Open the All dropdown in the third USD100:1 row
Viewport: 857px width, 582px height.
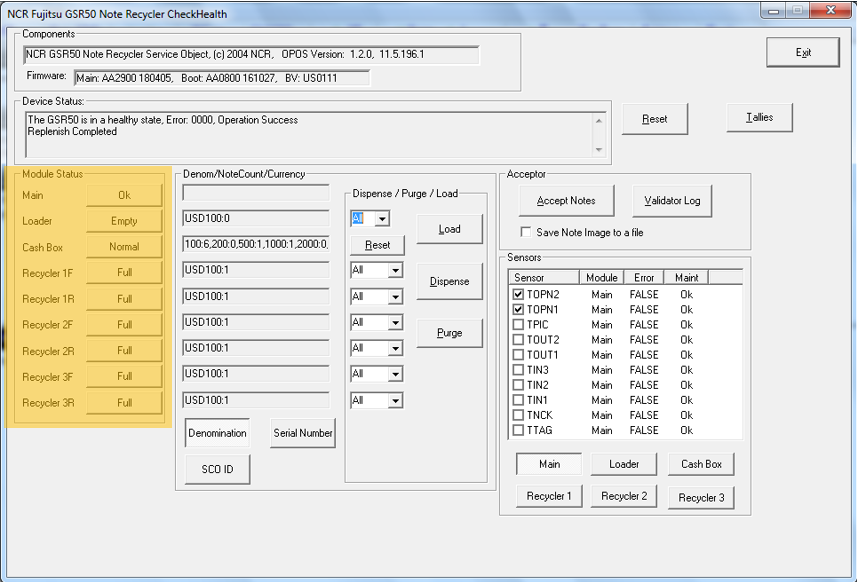pyautogui.click(x=395, y=322)
